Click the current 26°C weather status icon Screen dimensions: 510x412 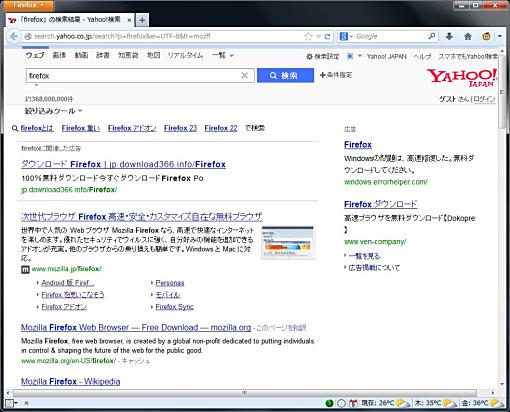point(402,403)
